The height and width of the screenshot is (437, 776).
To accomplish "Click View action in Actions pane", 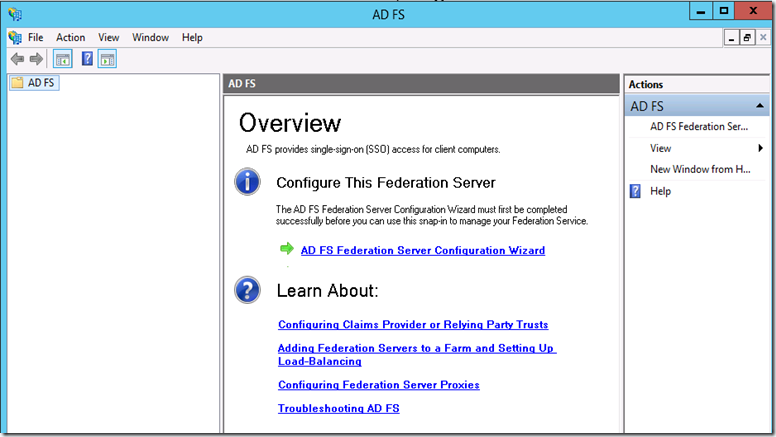I will (x=660, y=148).
